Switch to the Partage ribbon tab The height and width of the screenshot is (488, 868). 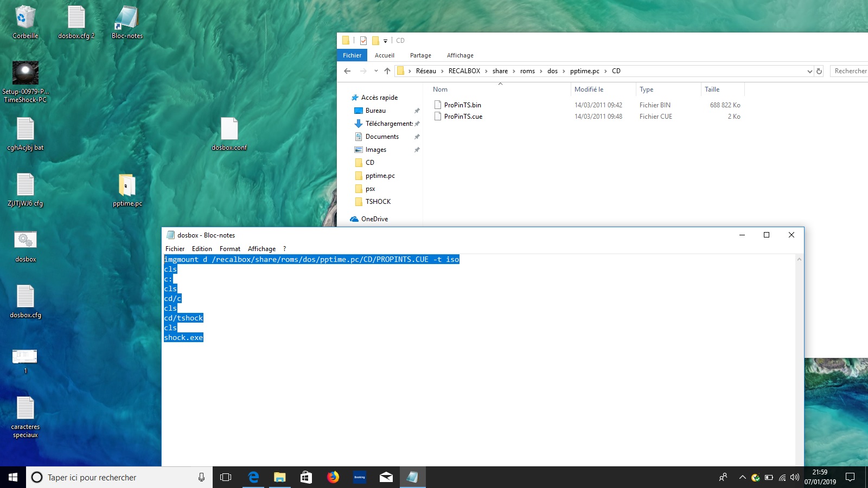420,55
